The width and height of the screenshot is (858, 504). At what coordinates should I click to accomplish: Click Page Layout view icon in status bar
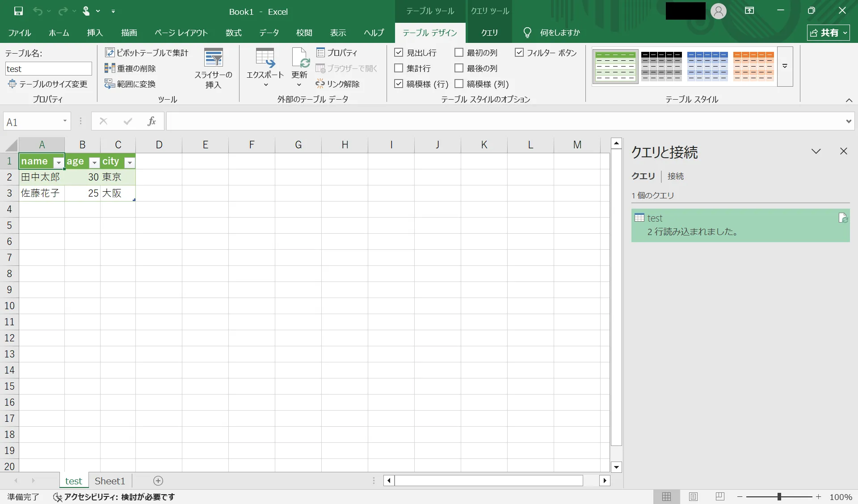click(693, 496)
